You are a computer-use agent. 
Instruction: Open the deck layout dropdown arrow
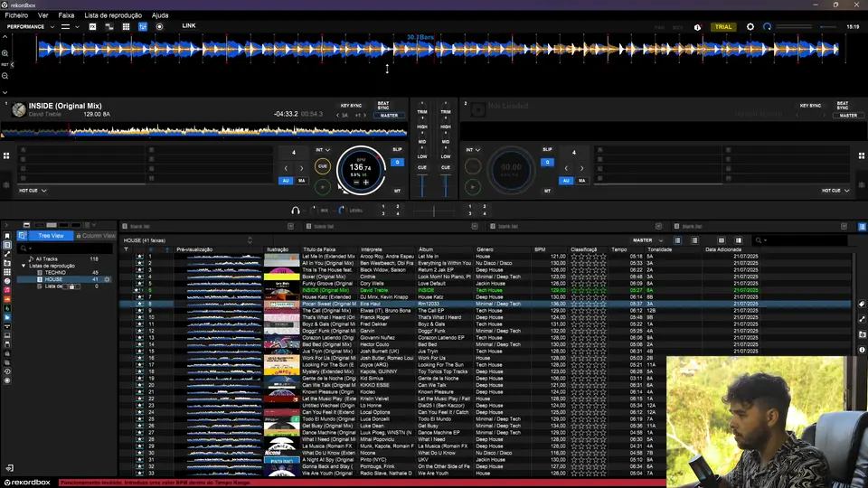click(77, 26)
